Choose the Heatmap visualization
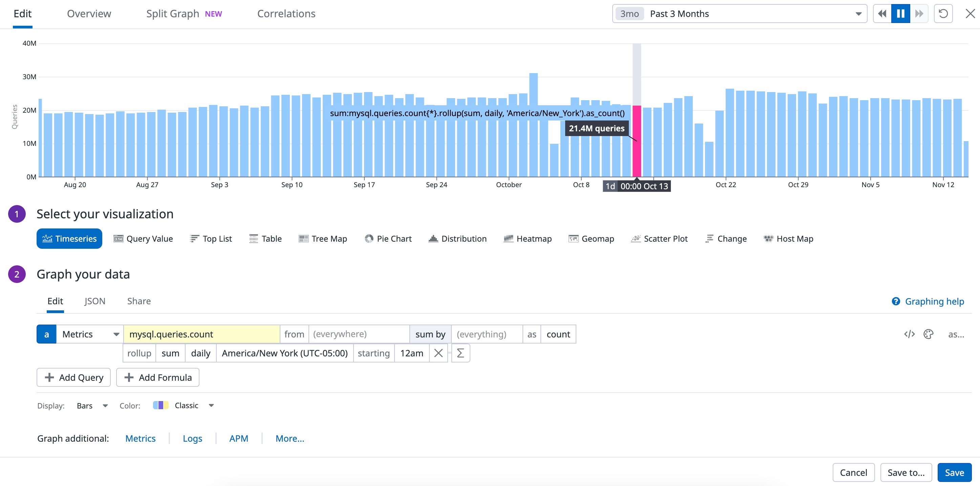 pos(527,239)
